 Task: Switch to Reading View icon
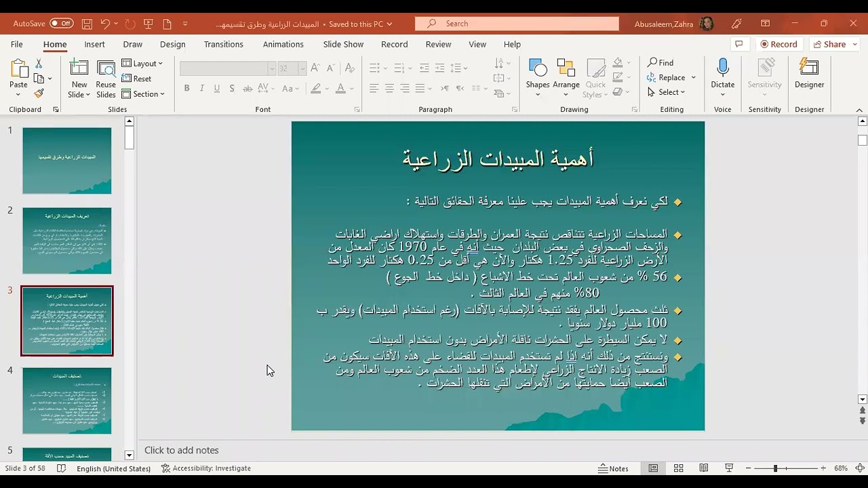click(x=704, y=468)
